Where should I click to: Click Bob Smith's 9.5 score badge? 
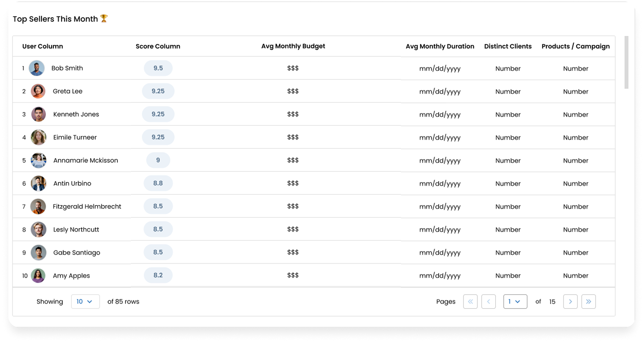coord(158,68)
